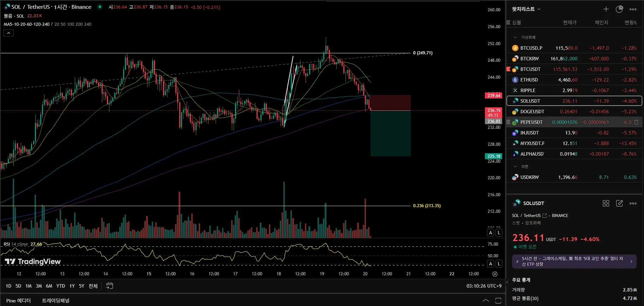The width and height of the screenshot is (644, 306).
Task: Open the watchlist advanced view pie icon
Action: tap(619, 9)
